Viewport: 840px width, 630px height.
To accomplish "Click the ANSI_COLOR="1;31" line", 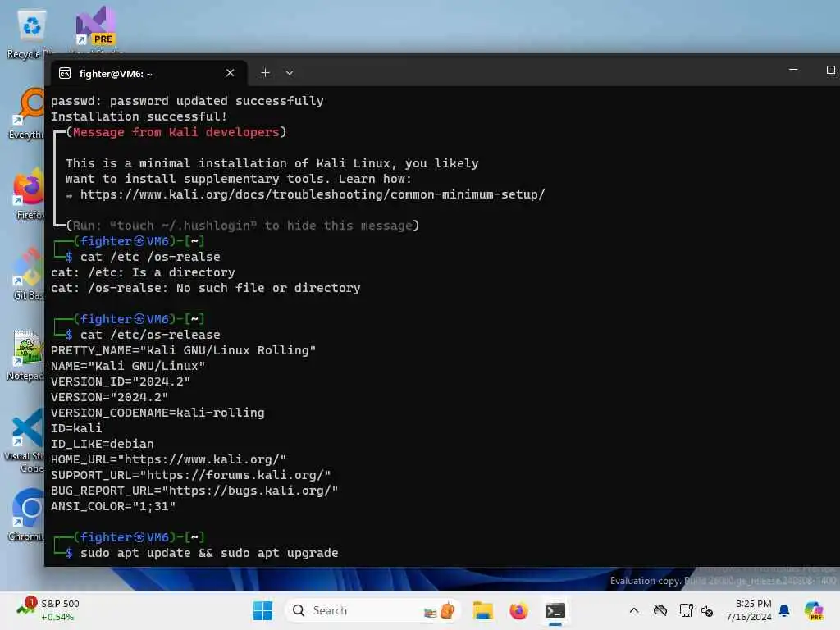I will click(x=113, y=506).
